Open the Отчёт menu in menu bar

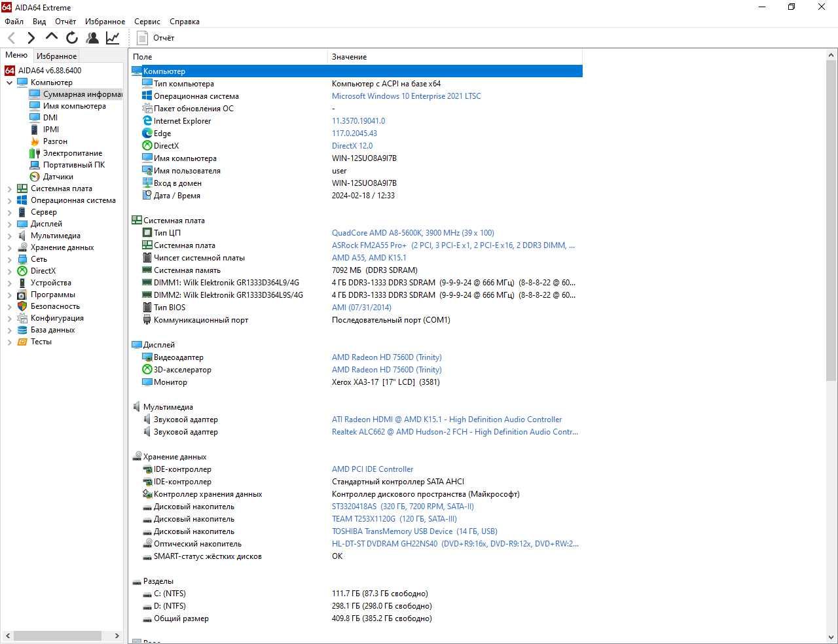65,22
